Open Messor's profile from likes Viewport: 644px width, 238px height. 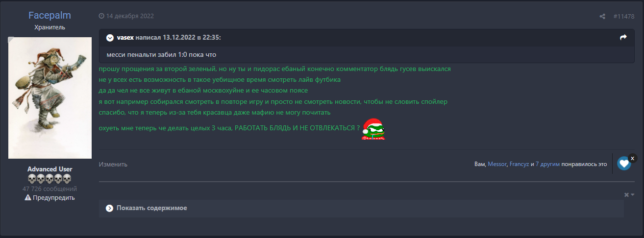click(497, 165)
